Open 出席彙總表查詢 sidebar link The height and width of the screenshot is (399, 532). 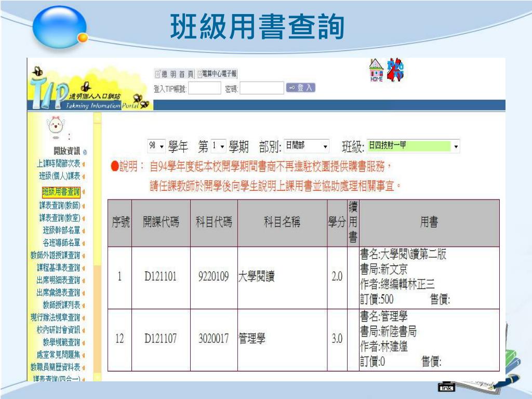(58, 292)
